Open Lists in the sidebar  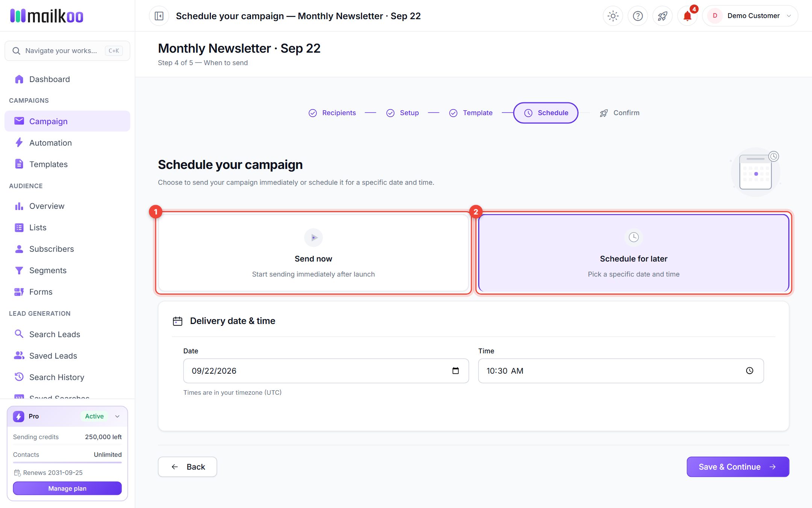point(67,227)
